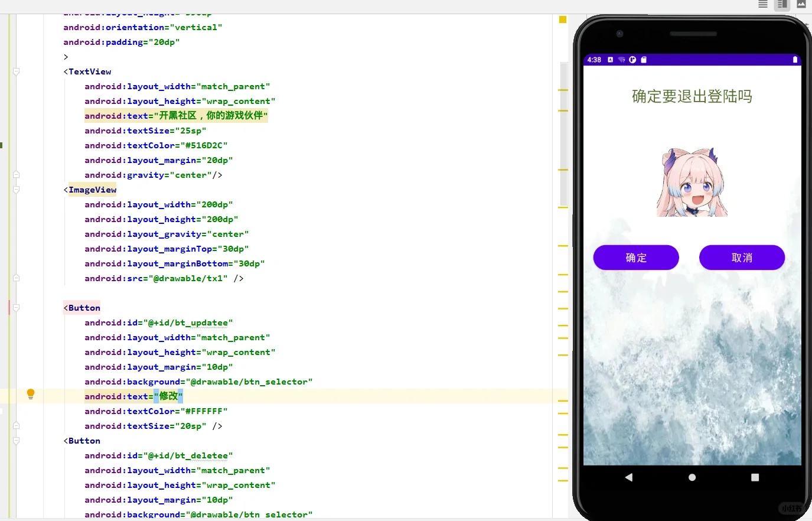Collapse the Button element fold region
Image resolution: width=812 pixels, height=521 pixels.
click(16, 307)
